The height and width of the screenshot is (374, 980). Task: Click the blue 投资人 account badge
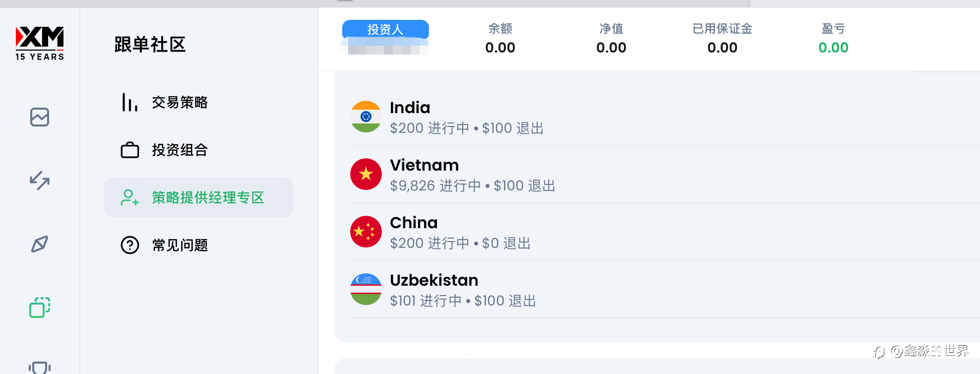[385, 29]
